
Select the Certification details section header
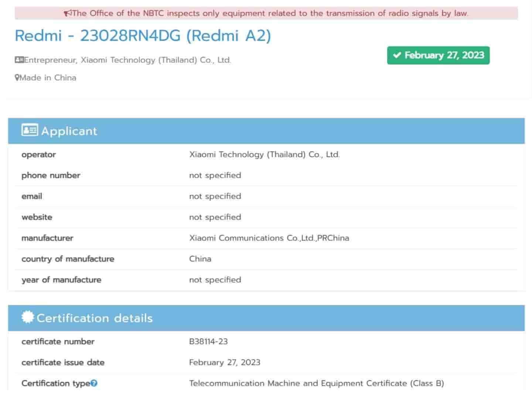pyautogui.click(x=266, y=318)
